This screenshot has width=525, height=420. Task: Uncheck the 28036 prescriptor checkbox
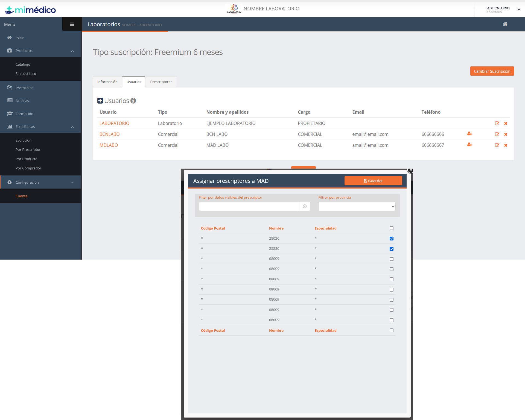tap(392, 239)
